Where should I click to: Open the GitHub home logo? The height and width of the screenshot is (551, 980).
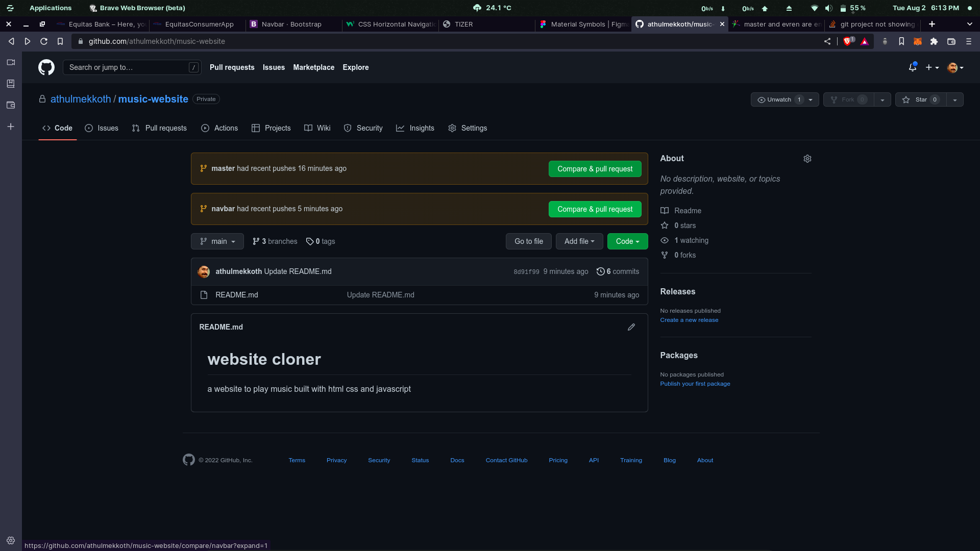tap(46, 67)
